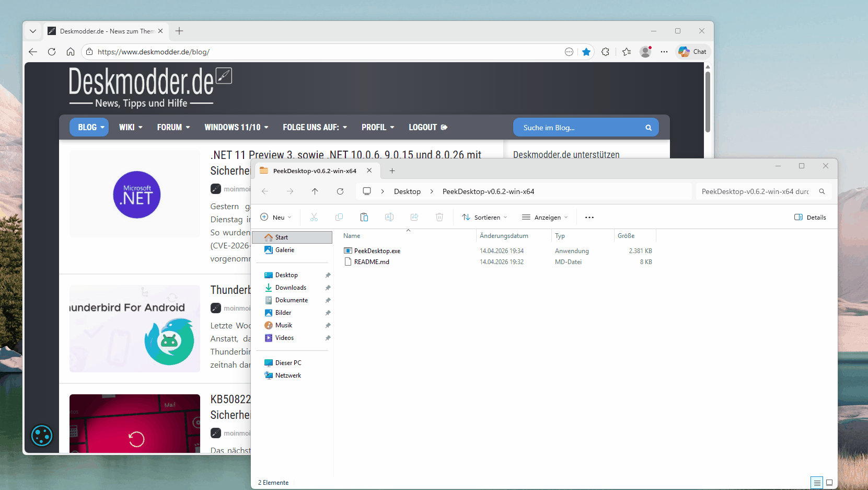Click the browser Home icon

pos(71,52)
